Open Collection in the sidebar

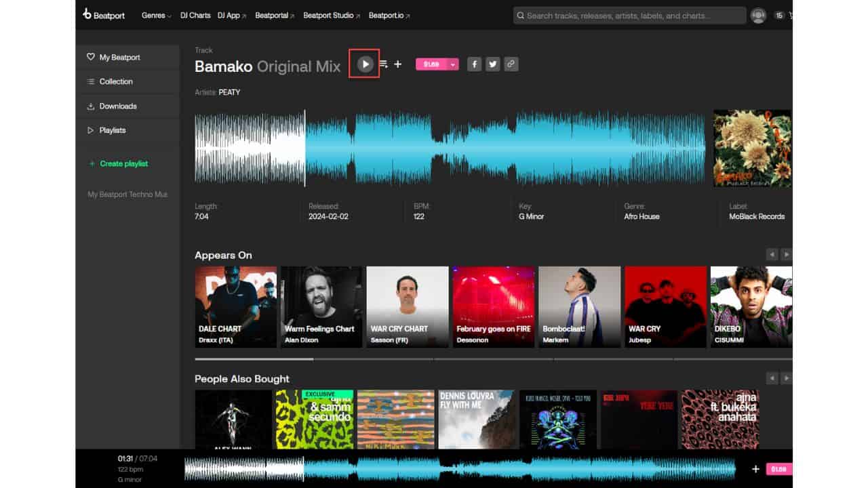point(127,81)
